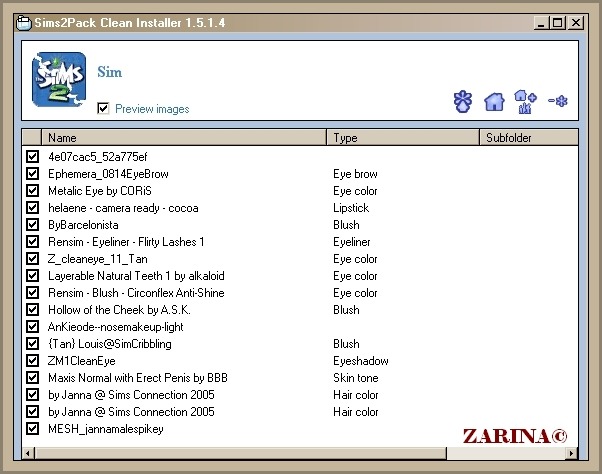The width and height of the screenshot is (602, 474).
Task: Click the blue house icon
Action: 494,102
